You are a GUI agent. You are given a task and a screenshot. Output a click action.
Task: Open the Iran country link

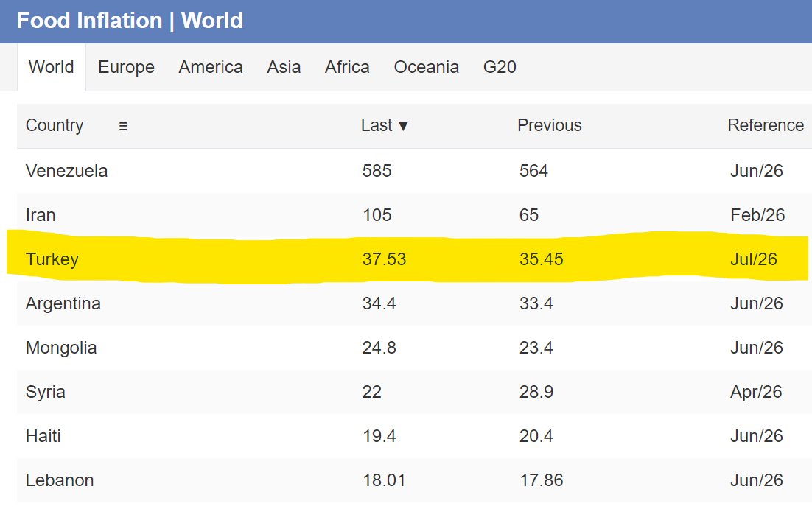tap(41, 215)
